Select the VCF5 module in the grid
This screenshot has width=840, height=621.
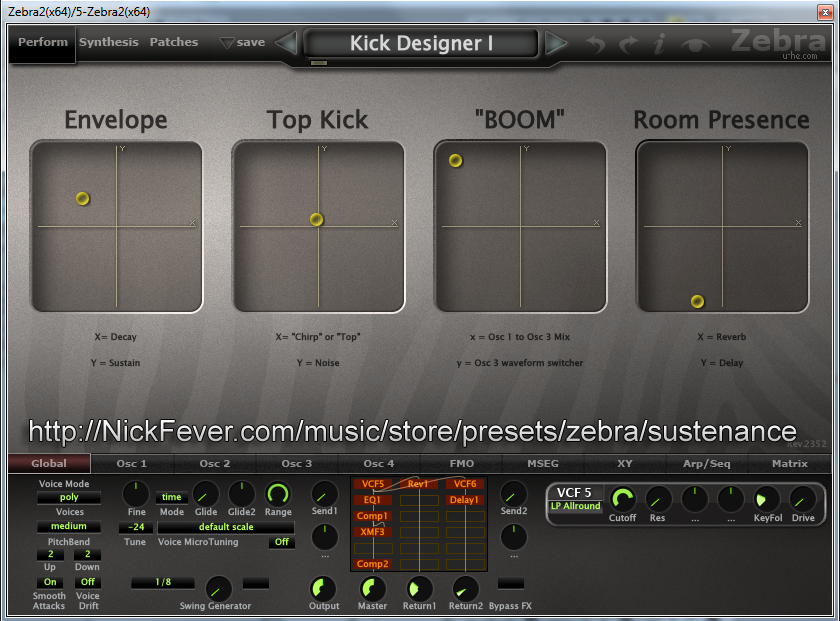pos(373,484)
